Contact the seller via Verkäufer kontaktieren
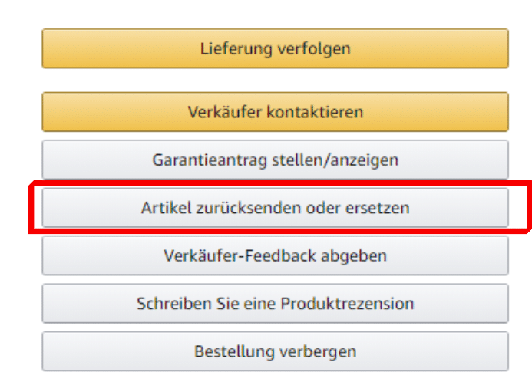 pos(275,112)
